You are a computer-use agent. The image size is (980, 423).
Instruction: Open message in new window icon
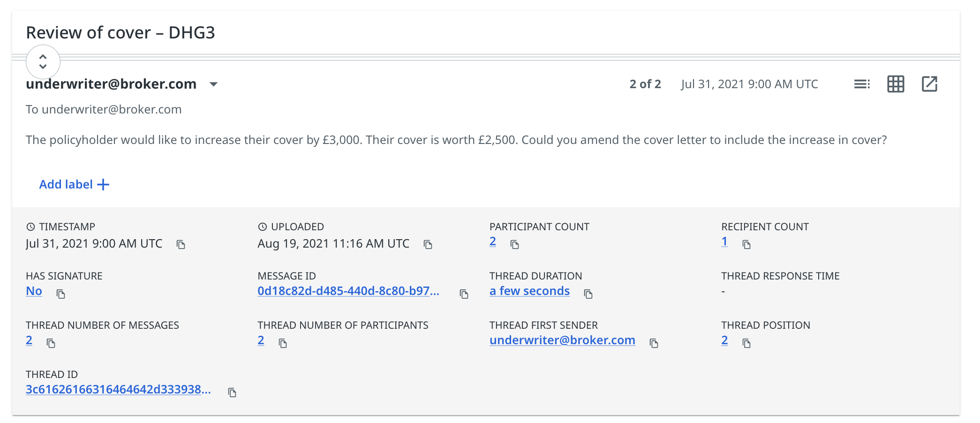[929, 84]
